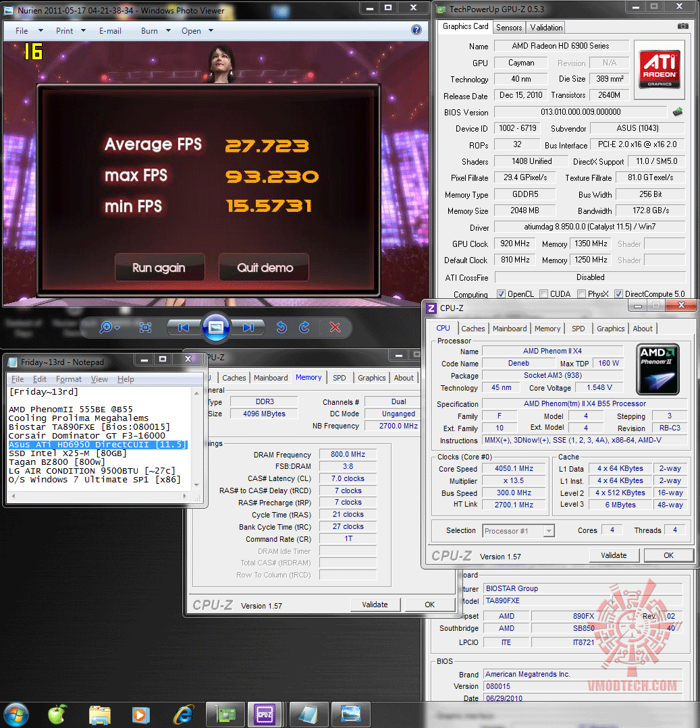Toggle the DirectCompute 5.0 checkbox

[619, 294]
